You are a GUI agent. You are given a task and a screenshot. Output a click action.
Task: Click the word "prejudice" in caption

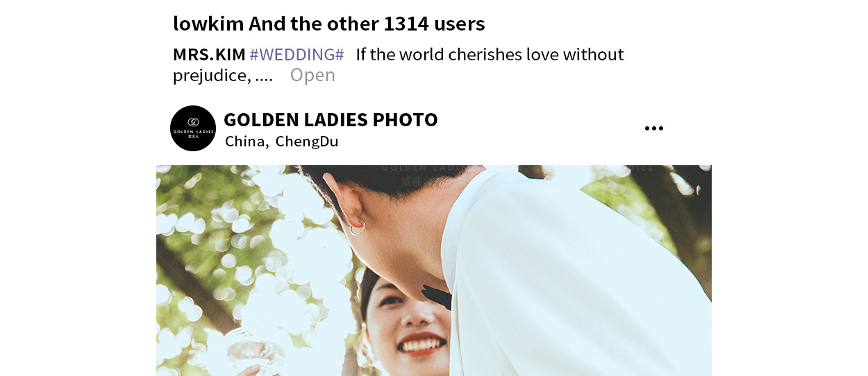(211, 75)
